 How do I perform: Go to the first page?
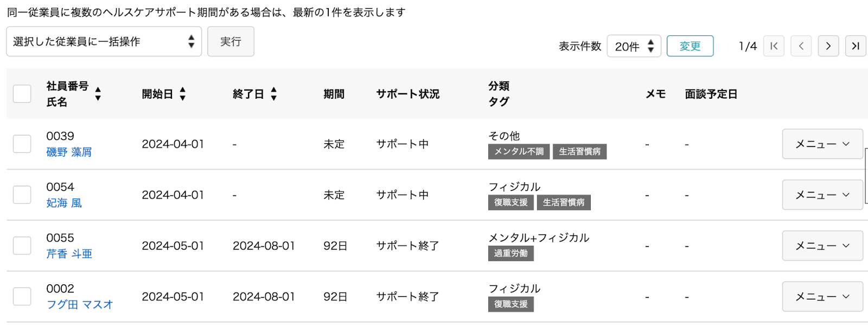[774, 46]
